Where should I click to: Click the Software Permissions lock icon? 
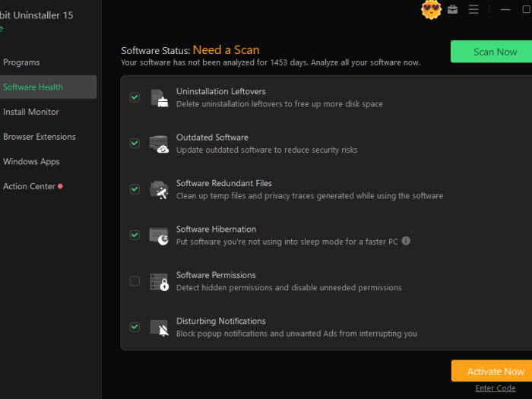(x=159, y=281)
